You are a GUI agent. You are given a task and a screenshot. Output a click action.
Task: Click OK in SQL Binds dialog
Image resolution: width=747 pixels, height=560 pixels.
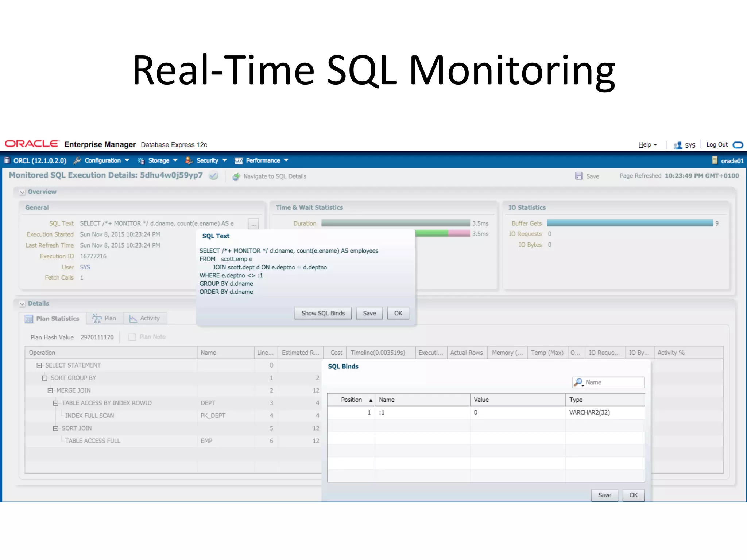pyautogui.click(x=634, y=495)
